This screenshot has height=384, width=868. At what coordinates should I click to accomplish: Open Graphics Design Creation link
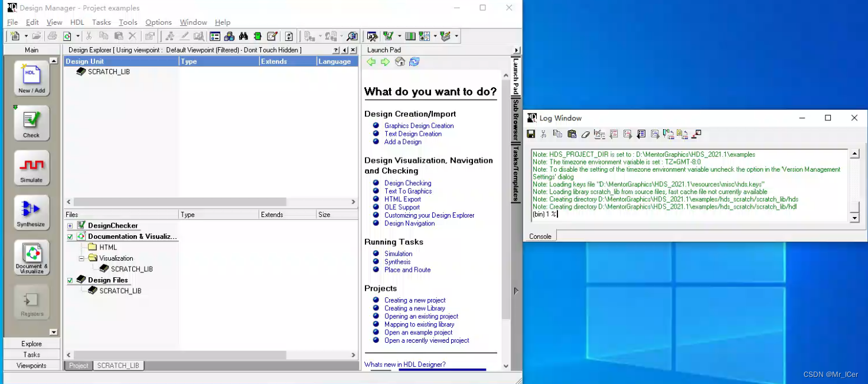419,126
